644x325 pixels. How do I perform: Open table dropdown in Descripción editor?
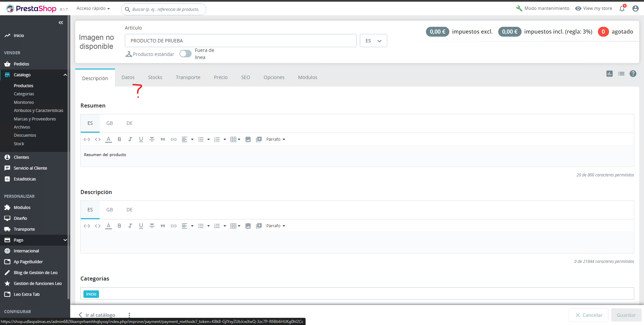235,226
